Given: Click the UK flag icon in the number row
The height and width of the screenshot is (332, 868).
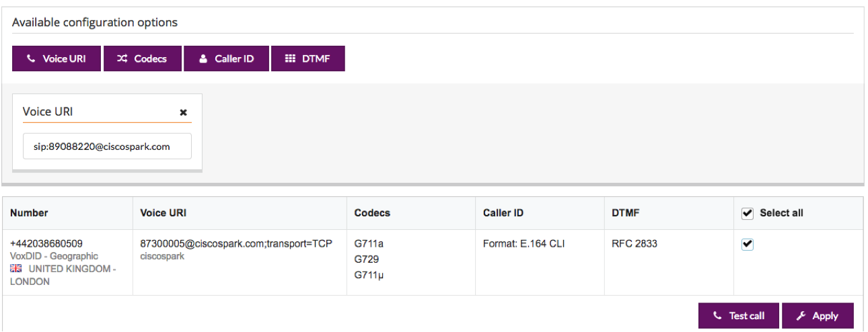Looking at the screenshot, I should tap(16, 269).
